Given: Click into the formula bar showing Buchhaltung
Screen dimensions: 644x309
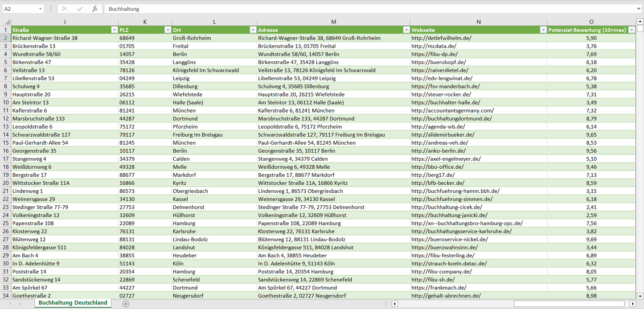Looking at the screenshot, I should [357, 9].
